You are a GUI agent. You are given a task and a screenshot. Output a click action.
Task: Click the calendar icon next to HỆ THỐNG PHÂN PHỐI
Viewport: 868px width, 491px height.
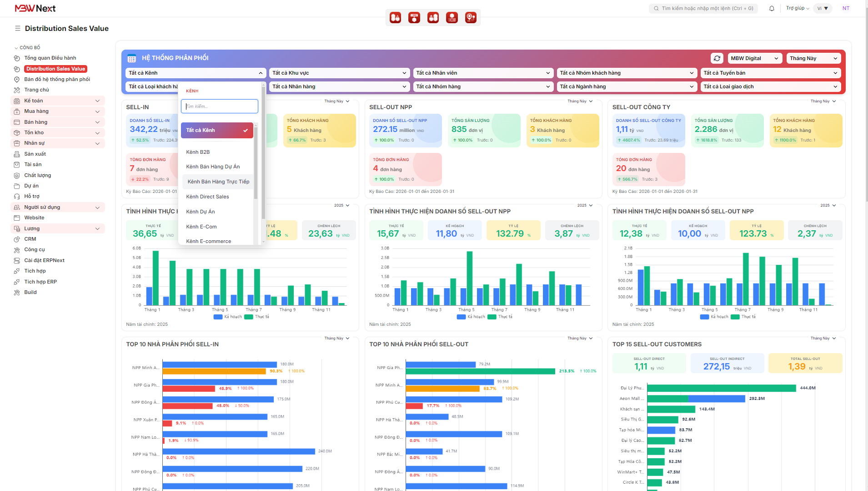coord(132,58)
